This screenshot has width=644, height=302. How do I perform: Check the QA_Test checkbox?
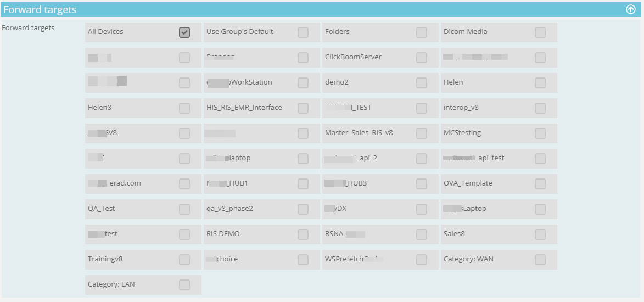pos(184,209)
